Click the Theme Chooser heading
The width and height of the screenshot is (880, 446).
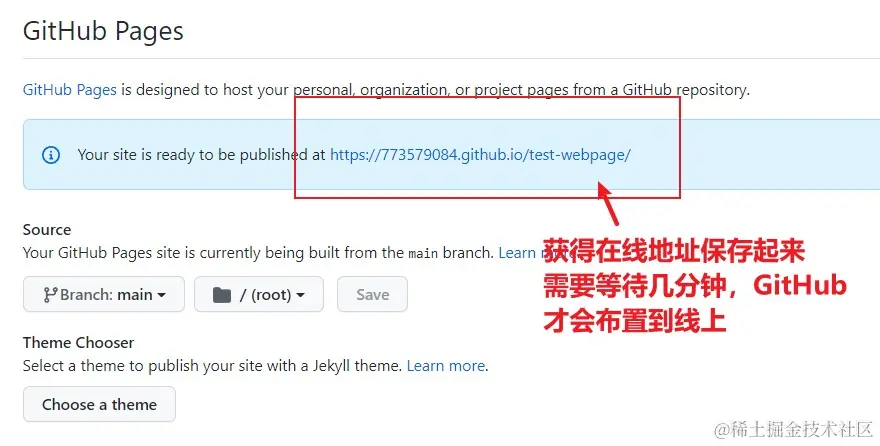click(x=78, y=343)
